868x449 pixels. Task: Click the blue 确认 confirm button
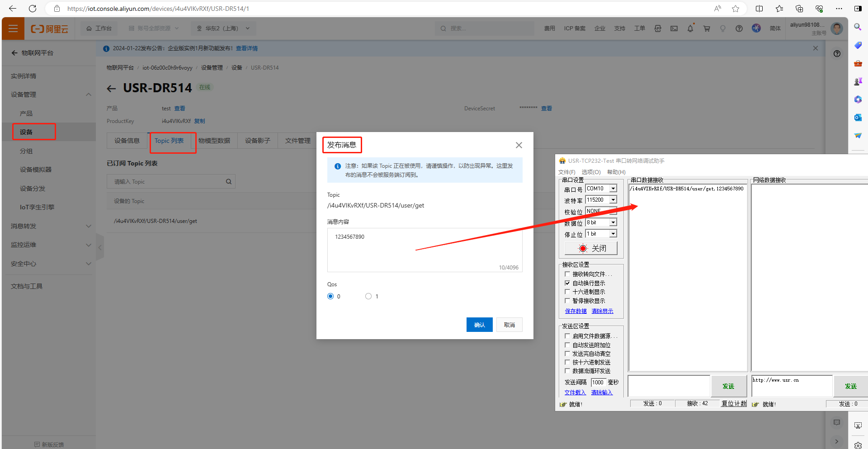coord(479,325)
